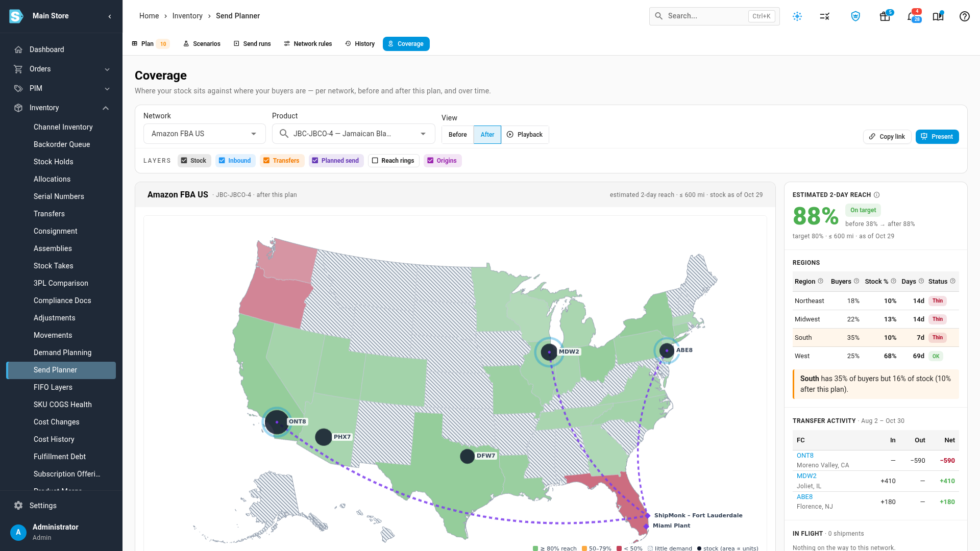Click the Search input field

click(x=714, y=16)
